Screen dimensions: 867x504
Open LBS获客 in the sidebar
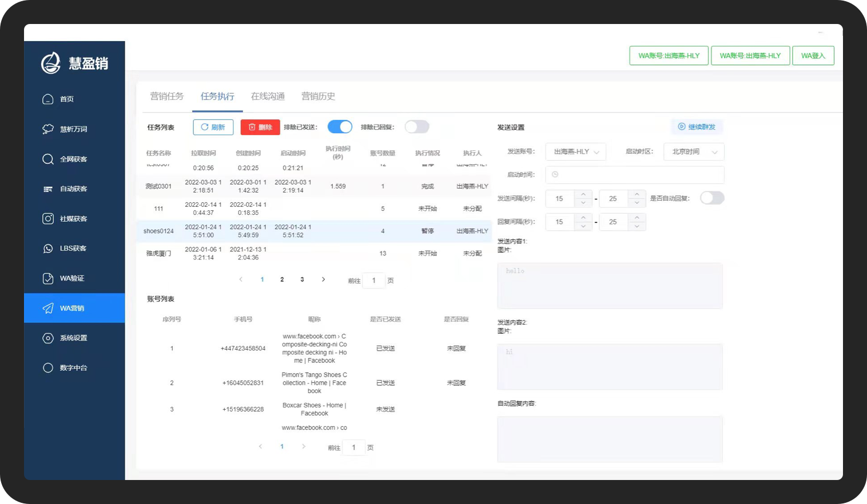click(x=74, y=249)
